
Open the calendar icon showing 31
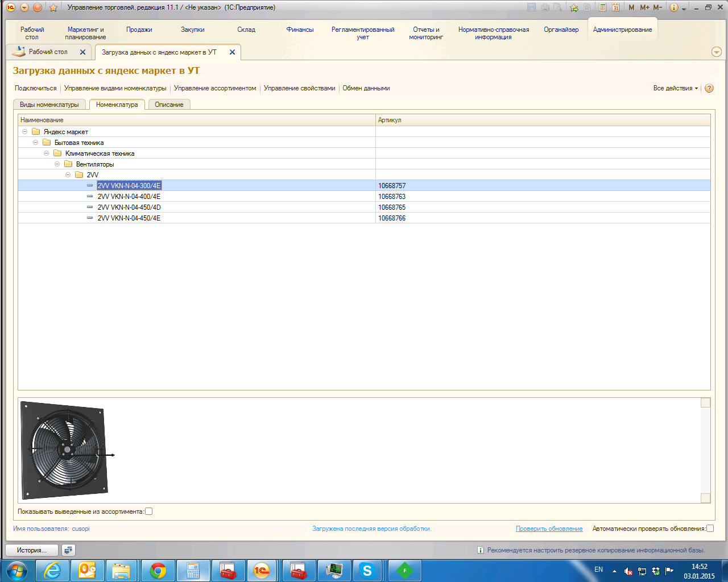click(615, 7)
